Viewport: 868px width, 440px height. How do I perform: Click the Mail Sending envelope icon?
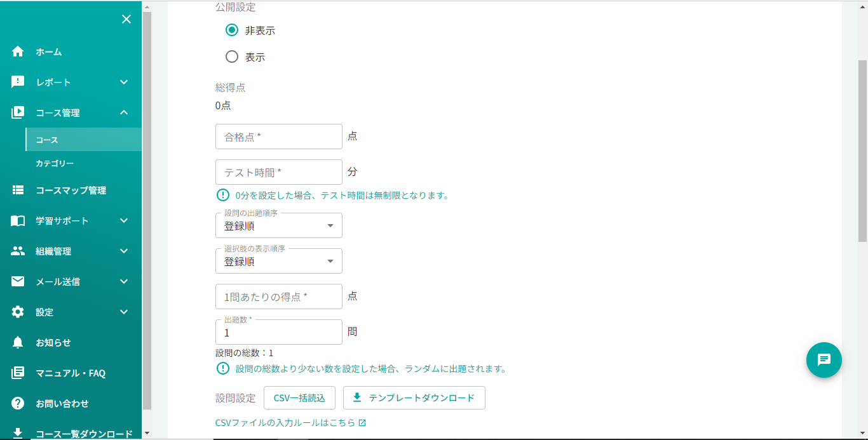click(x=18, y=282)
